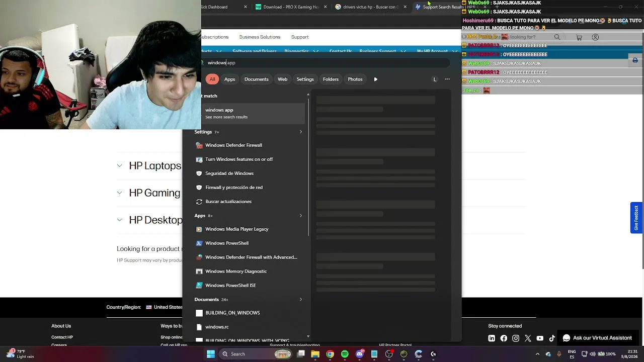Open Buscar actualizaciones result
The height and width of the screenshot is (362, 644).
coord(250,202)
